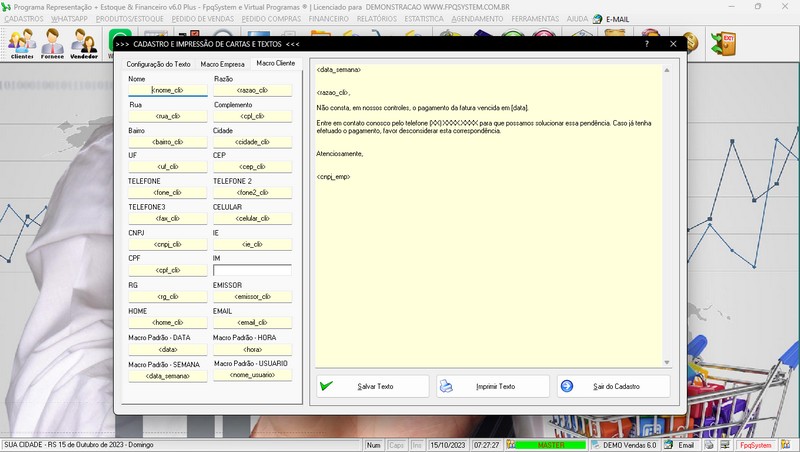Click the printer icon in status bar
Viewport: 800px width, 452px height.
[709, 445]
